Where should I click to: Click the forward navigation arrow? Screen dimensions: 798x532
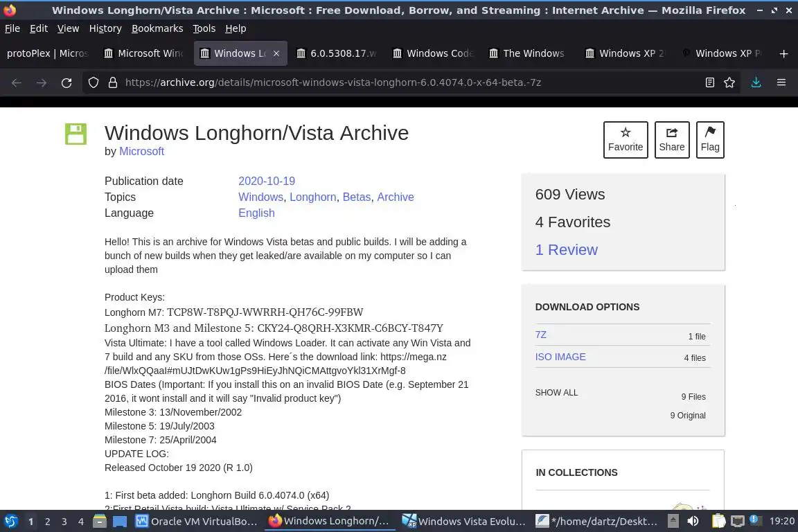(42, 82)
